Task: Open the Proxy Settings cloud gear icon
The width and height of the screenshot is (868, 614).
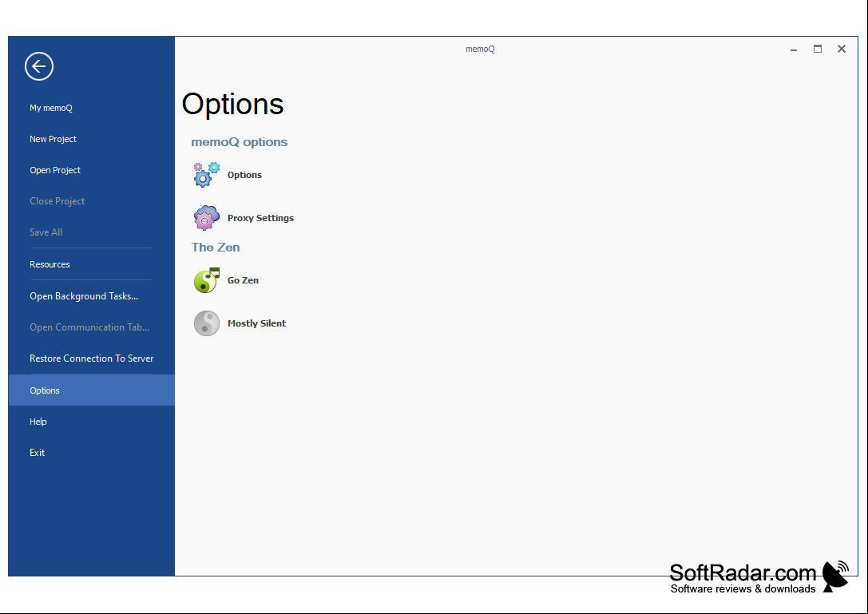Action: click(207, 218)
